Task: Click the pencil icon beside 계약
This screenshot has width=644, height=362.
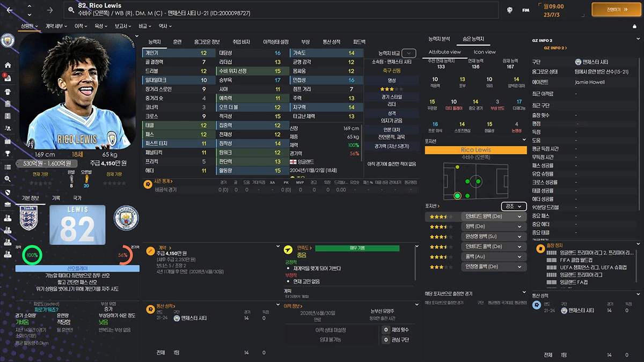Action: click(x=151, y=250)
